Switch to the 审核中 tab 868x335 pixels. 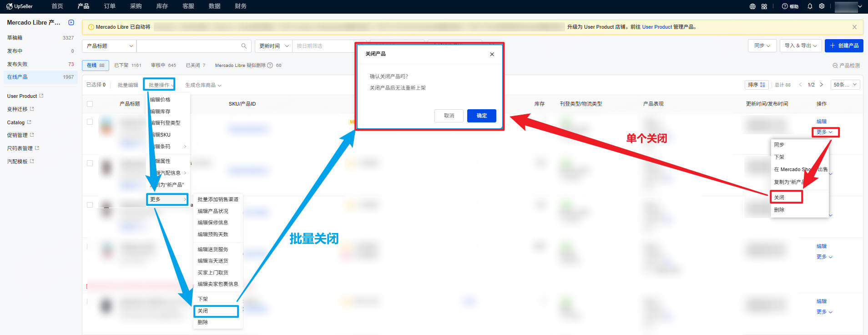(163, 65)
